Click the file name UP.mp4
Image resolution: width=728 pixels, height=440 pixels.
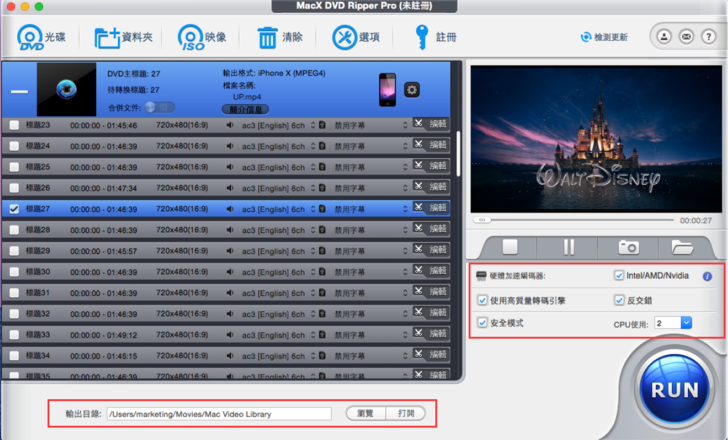247,97
